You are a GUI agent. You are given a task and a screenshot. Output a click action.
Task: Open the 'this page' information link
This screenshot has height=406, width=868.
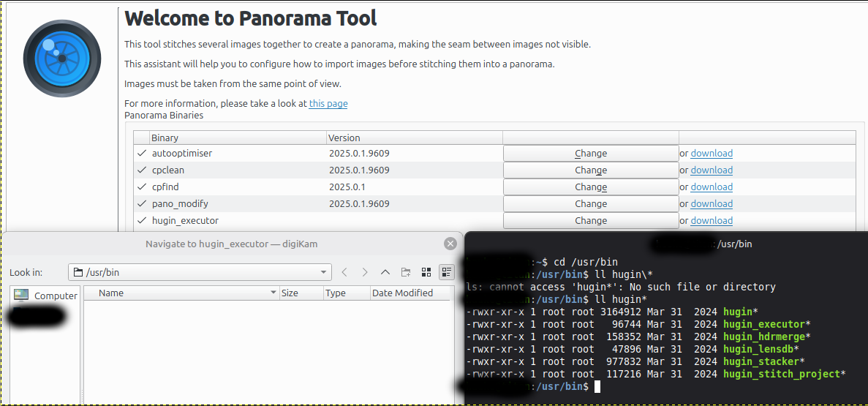point(328,104)
